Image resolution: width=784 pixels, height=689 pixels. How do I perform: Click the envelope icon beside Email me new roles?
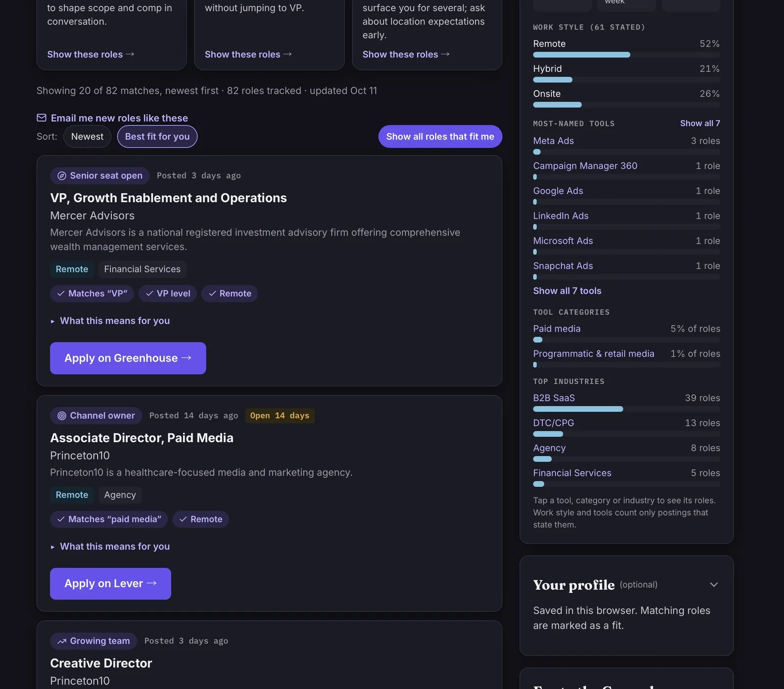42,118
